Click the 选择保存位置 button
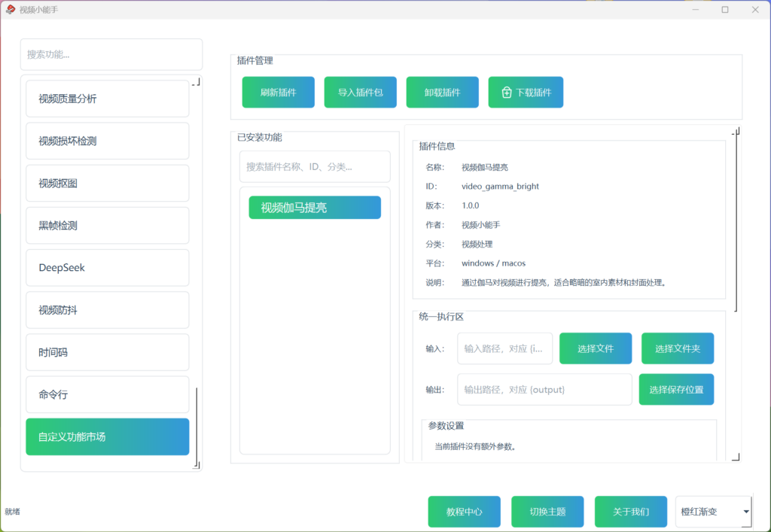The height and width of the screenshot is (532, 771). 677,390
